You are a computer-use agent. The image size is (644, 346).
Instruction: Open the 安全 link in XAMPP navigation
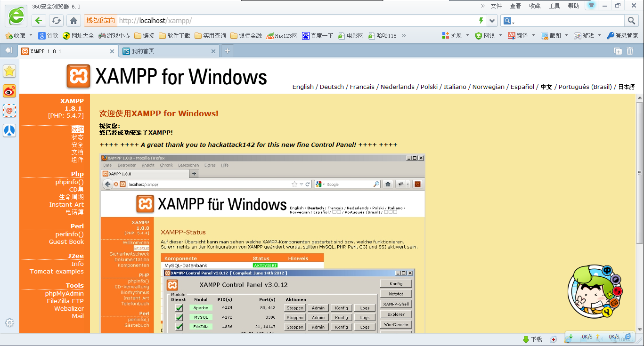coord(78,145)
